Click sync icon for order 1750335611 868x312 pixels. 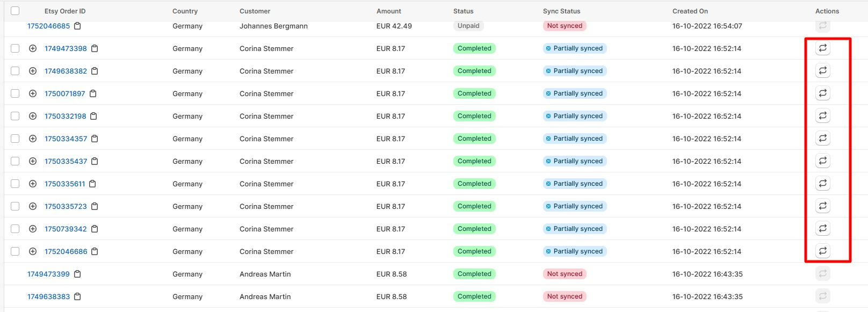tap(822, 184)
